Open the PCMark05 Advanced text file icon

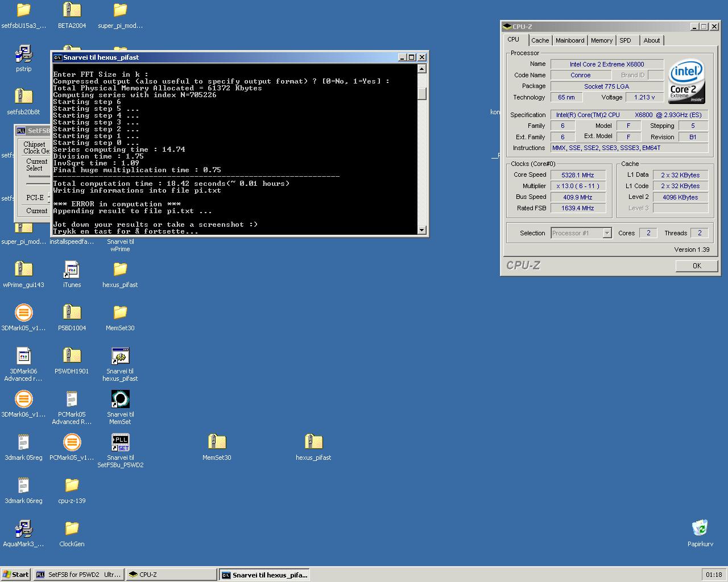click(72, 399)
